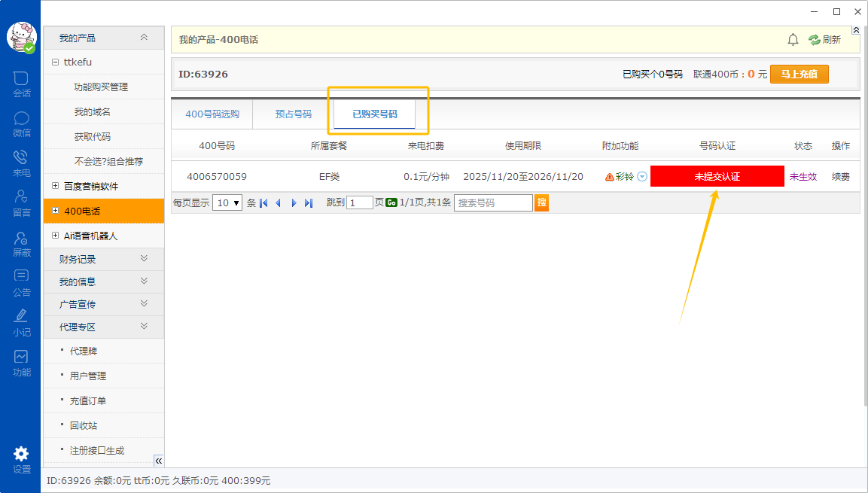Expand the 百度营销软件 tree node
The width and height of the screenshot is (868, 493).
click(55, 186)
